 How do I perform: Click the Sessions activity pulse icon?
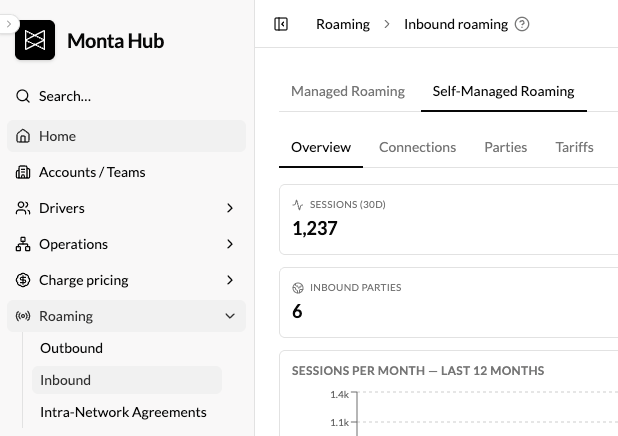(x=298, y=205)
